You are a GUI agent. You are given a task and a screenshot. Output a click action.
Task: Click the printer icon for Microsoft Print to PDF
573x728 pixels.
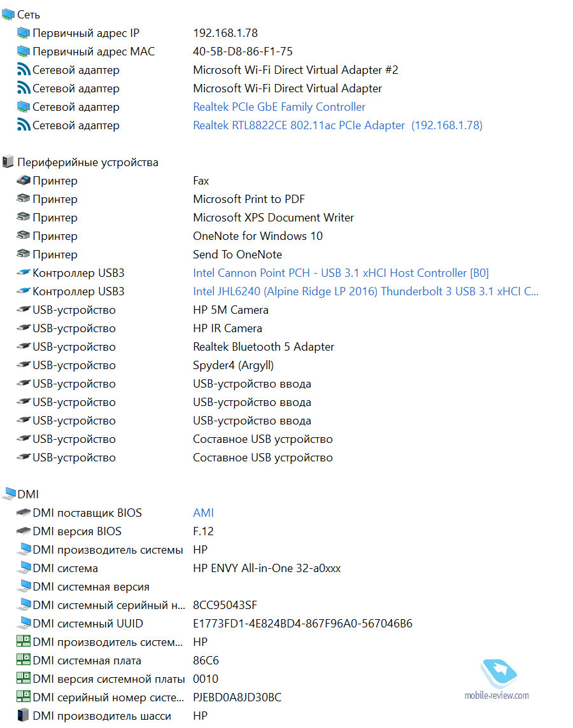tap(23, 199)
